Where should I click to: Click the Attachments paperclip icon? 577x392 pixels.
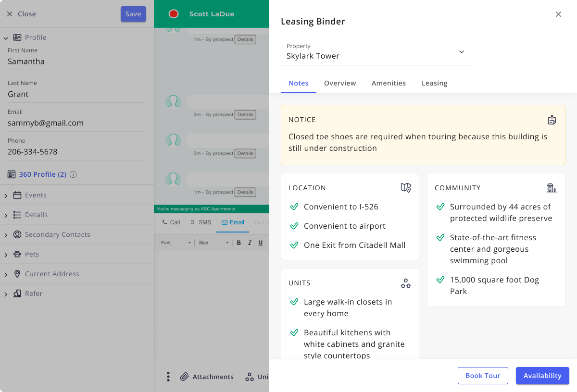click(x=185, y=377)
